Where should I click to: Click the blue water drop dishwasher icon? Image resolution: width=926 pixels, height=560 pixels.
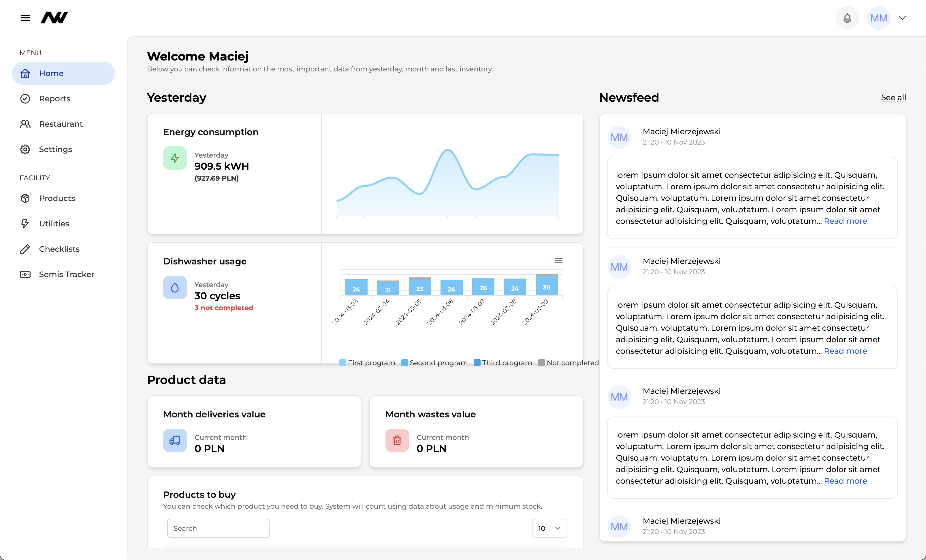click(175, 288)
